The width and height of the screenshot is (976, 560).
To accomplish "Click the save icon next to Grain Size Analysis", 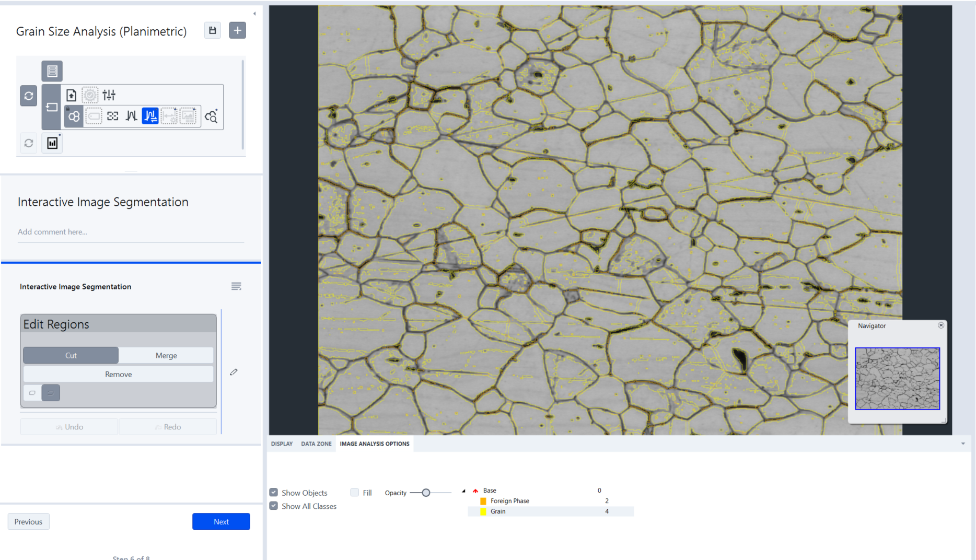I will pyautogui.click(x=212, y=30).
